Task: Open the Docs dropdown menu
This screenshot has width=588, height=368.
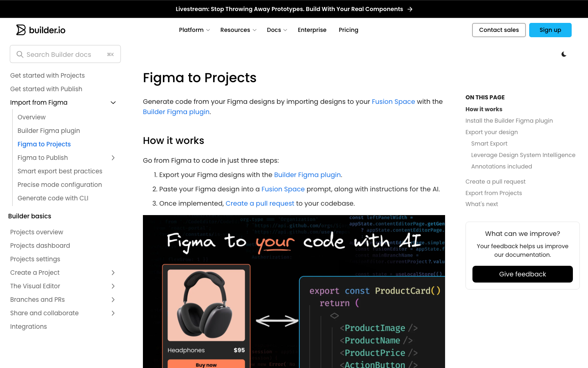Action: pyautogui.click(x=277, y=30)
